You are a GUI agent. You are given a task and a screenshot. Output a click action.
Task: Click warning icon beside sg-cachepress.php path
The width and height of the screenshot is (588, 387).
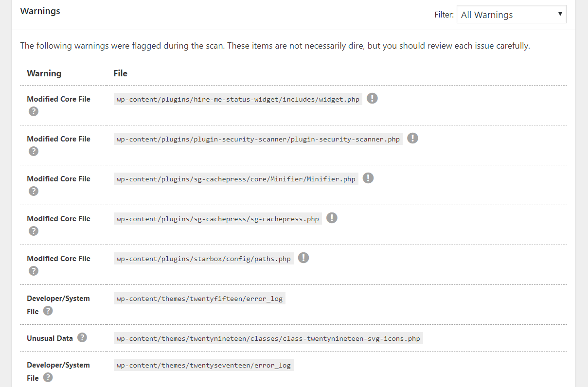coord(332,218)
